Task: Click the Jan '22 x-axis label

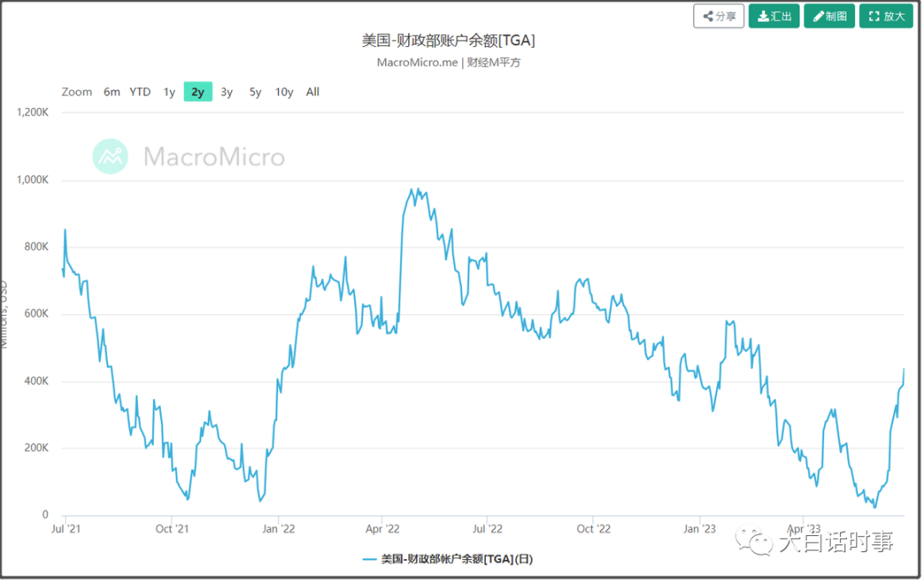Action: [279, 529]
